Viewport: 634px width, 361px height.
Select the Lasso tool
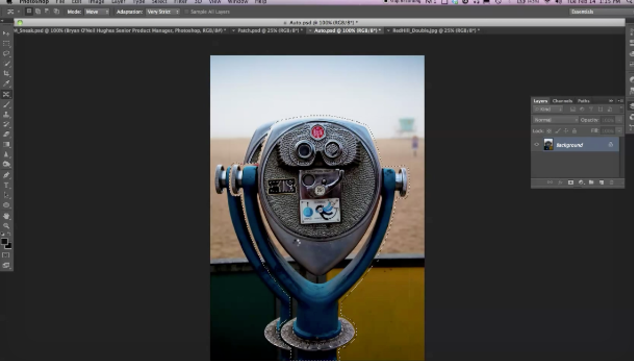6,53
